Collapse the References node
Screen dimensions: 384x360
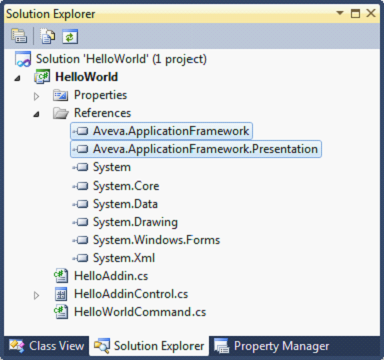click(x=36, y=114)
